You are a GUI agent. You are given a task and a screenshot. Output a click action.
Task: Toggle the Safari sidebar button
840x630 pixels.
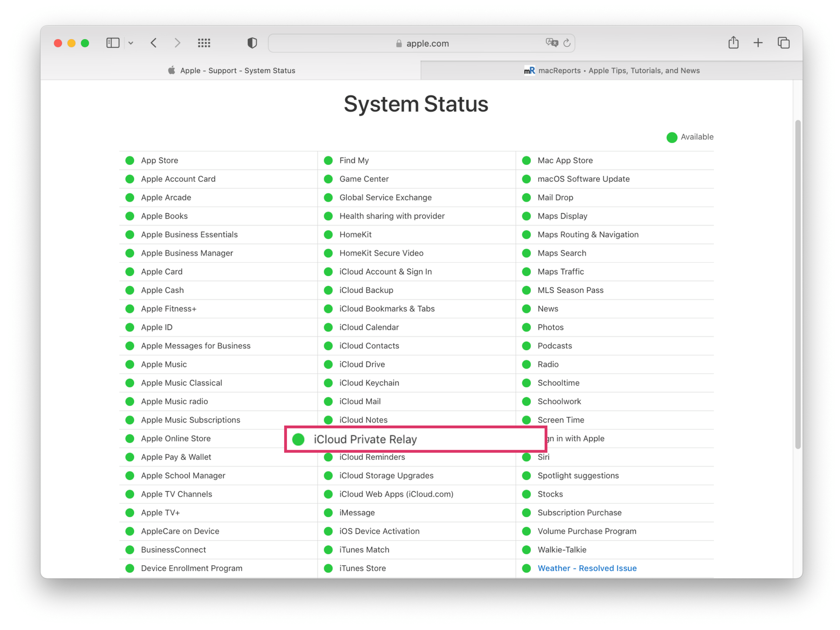pyautogui.click(x=113, y=43)
